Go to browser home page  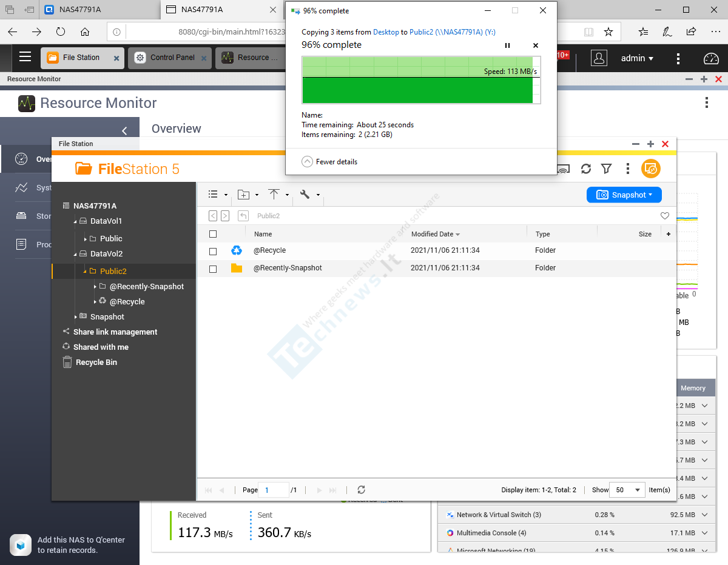pos(85,32)
